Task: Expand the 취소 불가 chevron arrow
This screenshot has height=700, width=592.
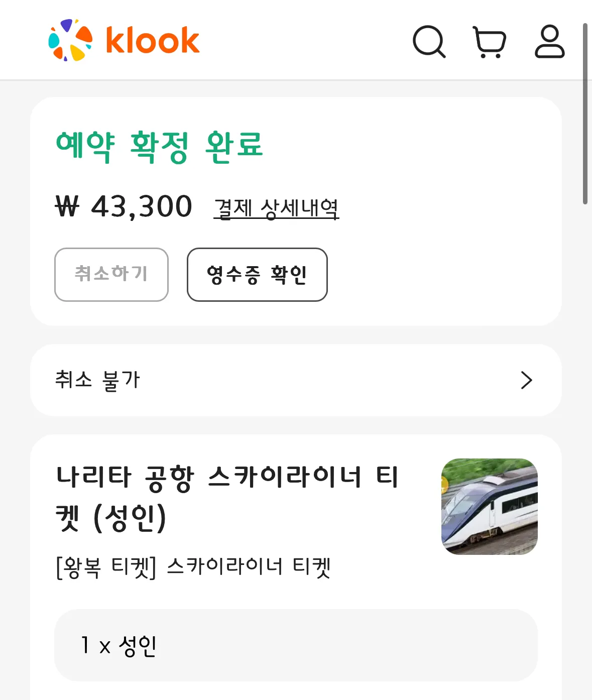Action: click(526, 380)
